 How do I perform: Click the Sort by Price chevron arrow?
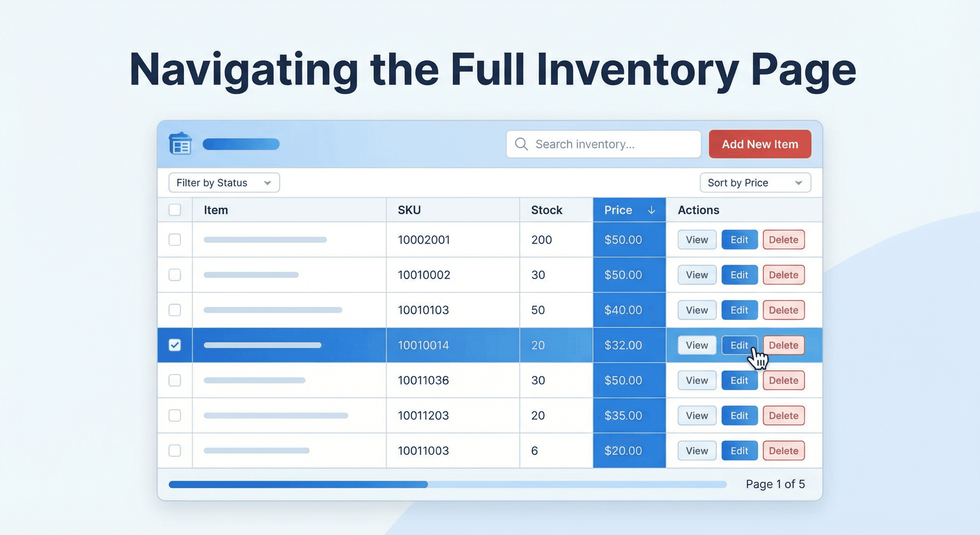click(799, 183)
